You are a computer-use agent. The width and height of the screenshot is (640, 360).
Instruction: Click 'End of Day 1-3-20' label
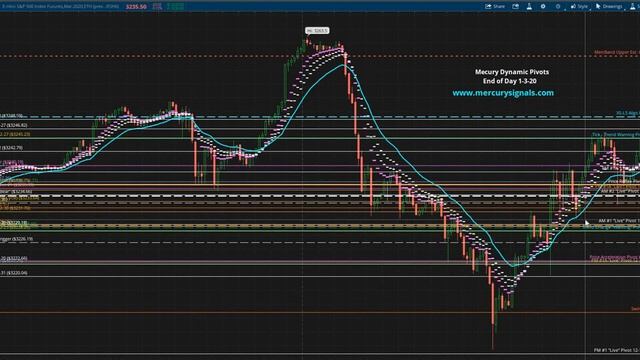[510, 81]
